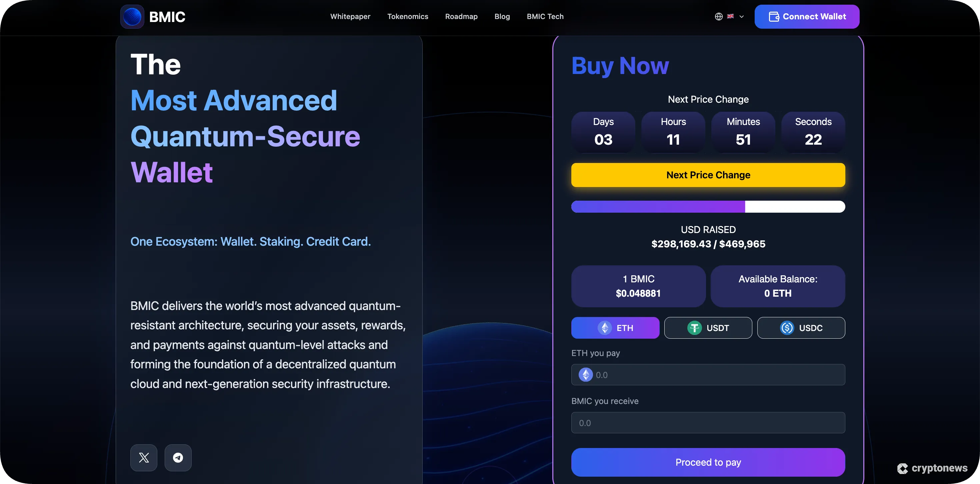Click the USD raised progress bar
This screenshot has height=484, width=980.
pos(708,207)
